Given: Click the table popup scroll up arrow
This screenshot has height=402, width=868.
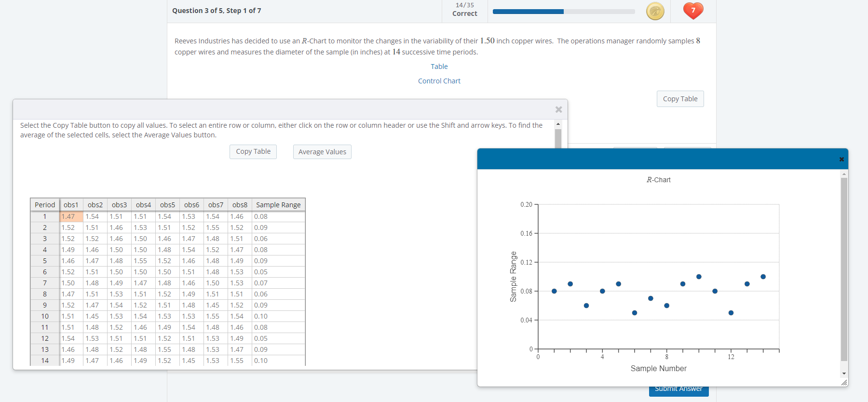Looking at the screenshot, I should click(x=558, y=124).
